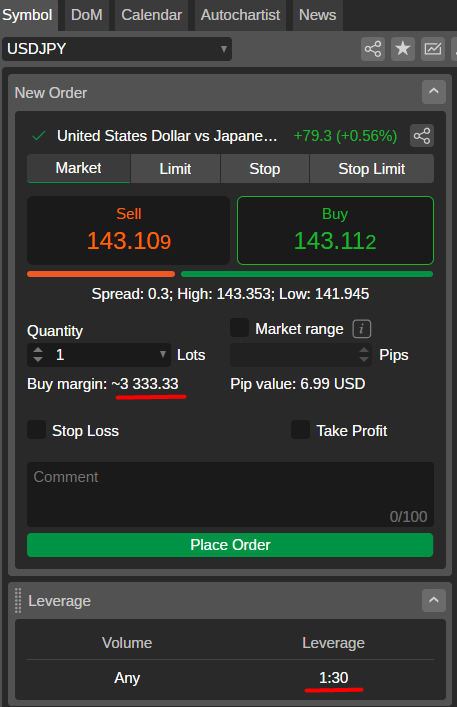Click the green Place Order button

[x=230, y=545]
